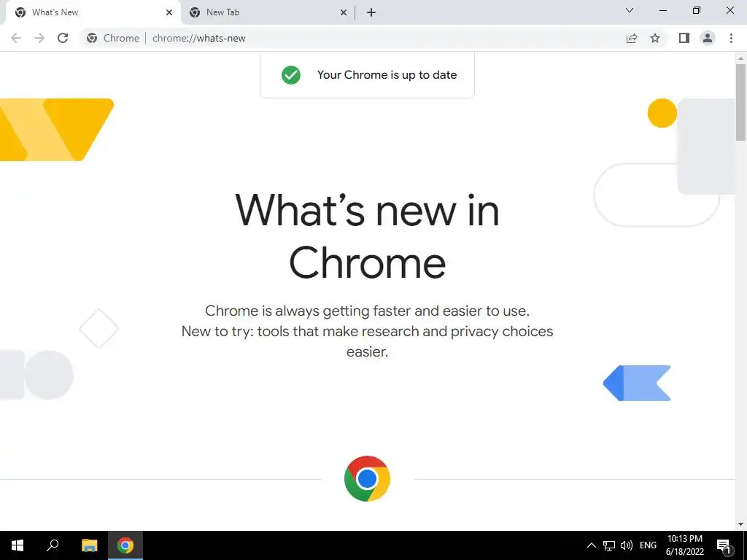Open the profile avatar menu
747x560 pixels.
click(708, 38)
